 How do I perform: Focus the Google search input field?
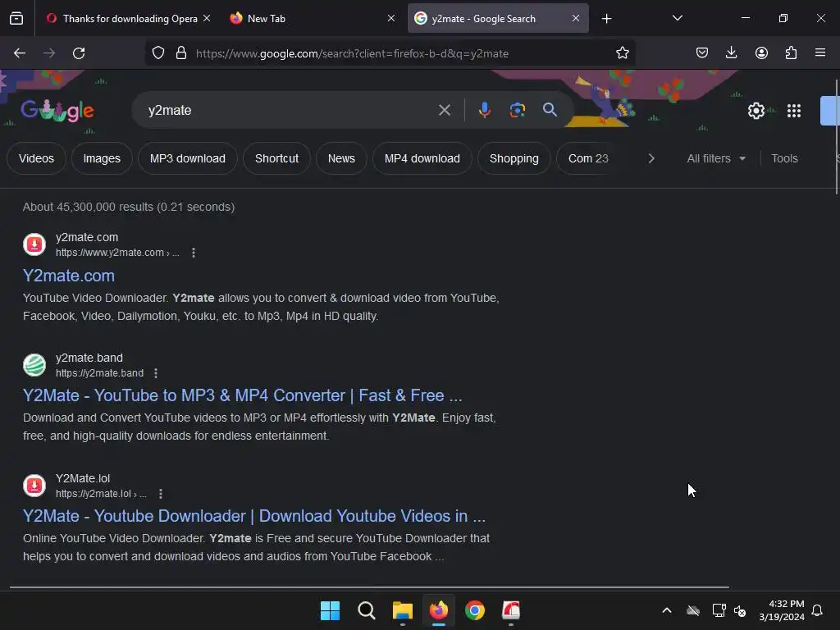point(290,111)
